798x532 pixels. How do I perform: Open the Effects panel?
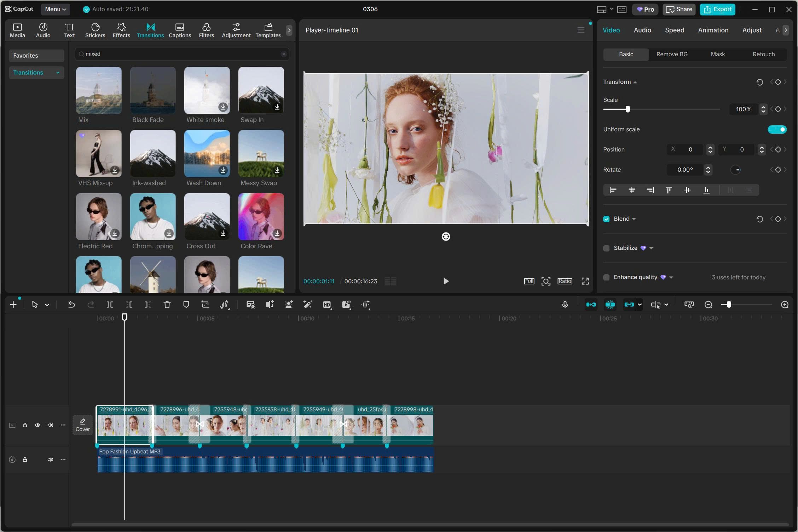tap(121, 30)
